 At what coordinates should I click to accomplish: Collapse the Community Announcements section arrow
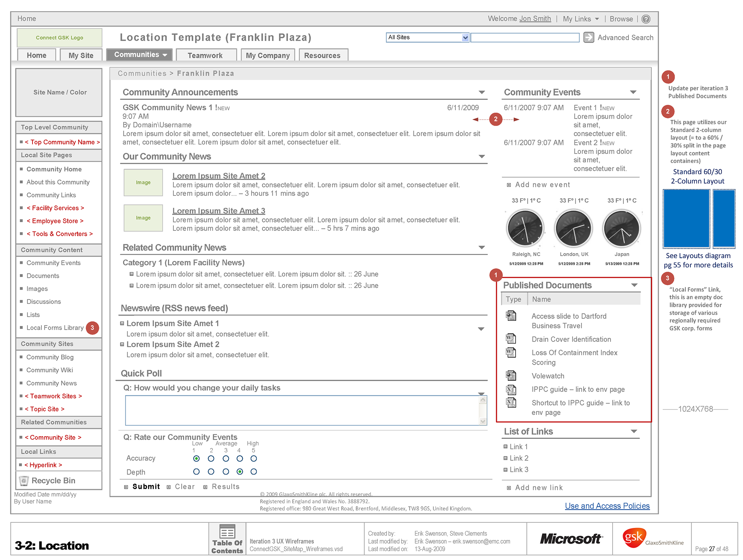(482, 92)
